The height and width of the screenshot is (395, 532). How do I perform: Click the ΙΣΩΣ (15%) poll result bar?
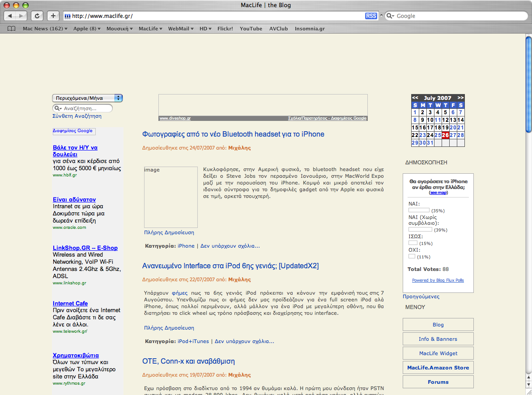tap(413, 243)
